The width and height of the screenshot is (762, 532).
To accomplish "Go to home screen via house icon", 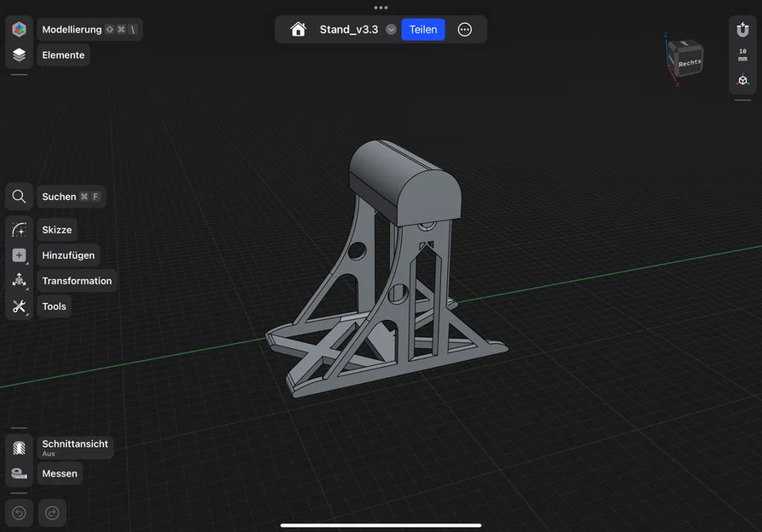I will point(298,29).
